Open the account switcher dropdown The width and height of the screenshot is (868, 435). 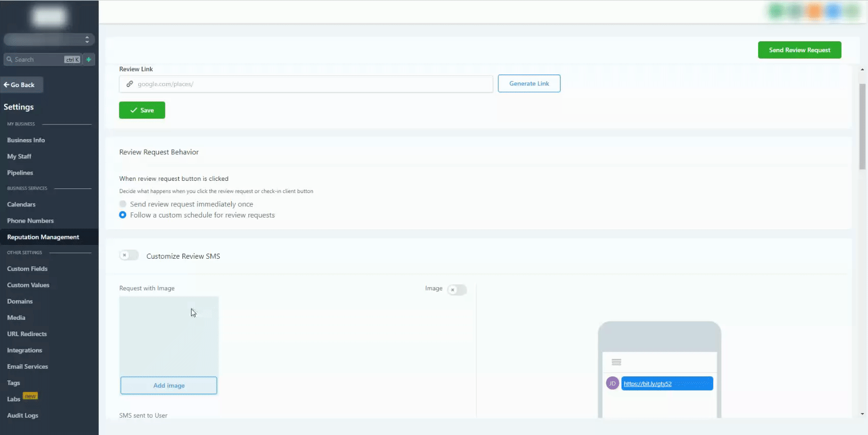point(49,40)
